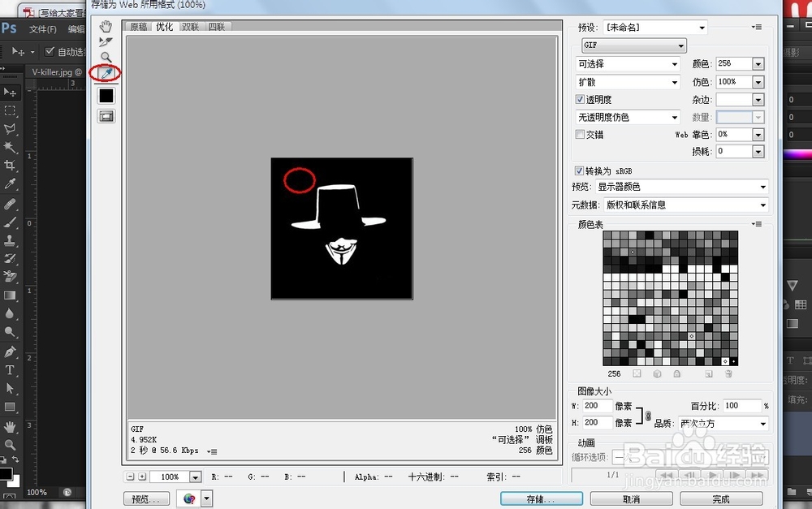Open the 元数据 版权和联系信息 dropdown
The width and height of the screenshot is (812, 509).
[685, 205]
